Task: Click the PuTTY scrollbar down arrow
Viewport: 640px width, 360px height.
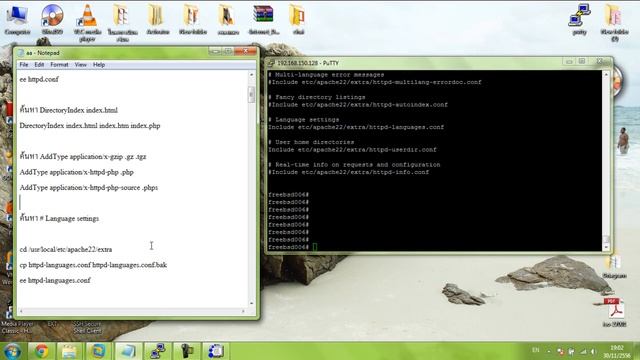Action: pyautogui.click(x=606, y=247)
